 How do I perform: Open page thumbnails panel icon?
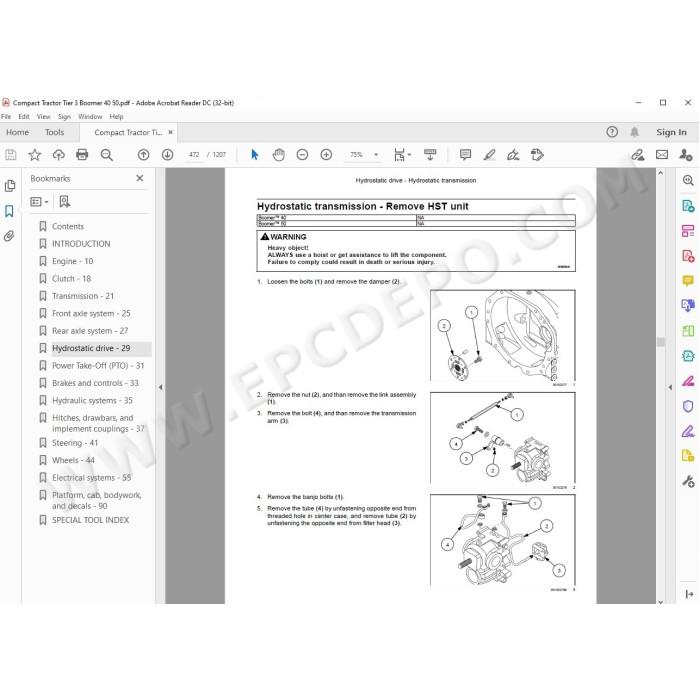(x=10, y=186)
